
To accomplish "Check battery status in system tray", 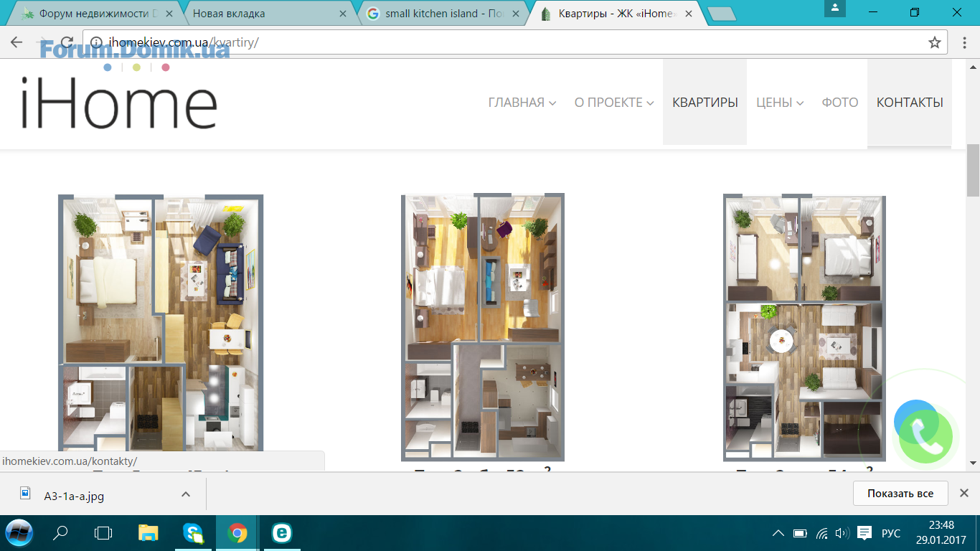I will (x=799, y=533).
